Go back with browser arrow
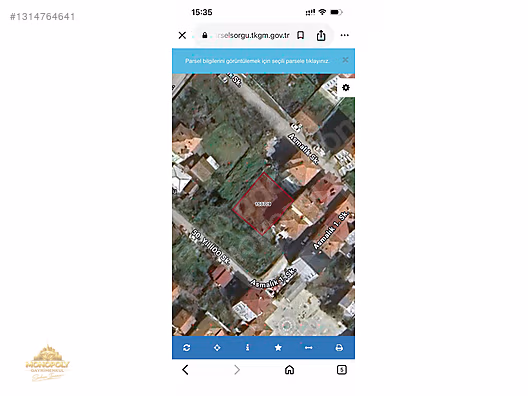 tap(185, 370)
